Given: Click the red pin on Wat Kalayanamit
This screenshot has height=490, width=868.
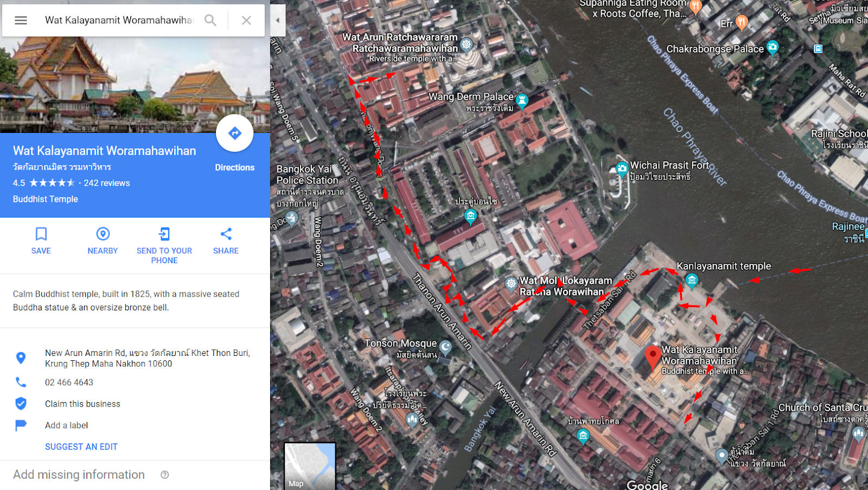Looking at the screenshot, I should tap(653, 358).
